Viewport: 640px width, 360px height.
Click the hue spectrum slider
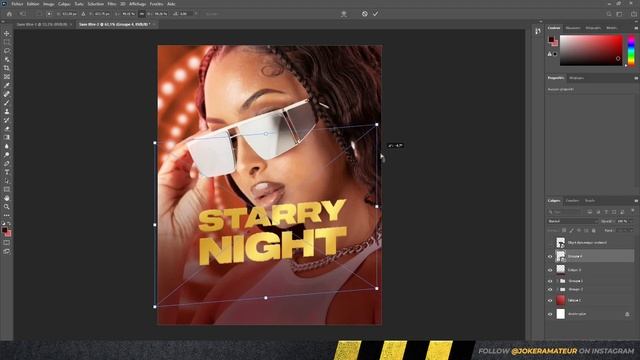coord(631,50)
